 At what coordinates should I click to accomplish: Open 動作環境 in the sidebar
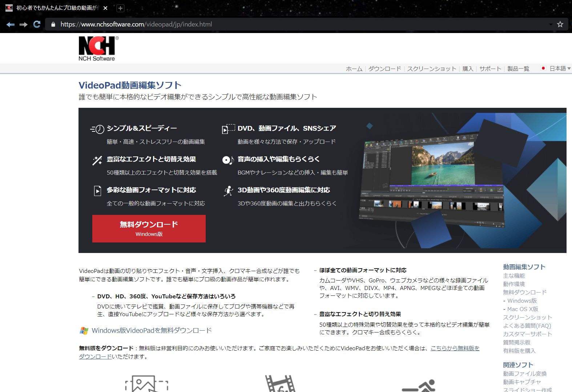(x=514, y=284)
